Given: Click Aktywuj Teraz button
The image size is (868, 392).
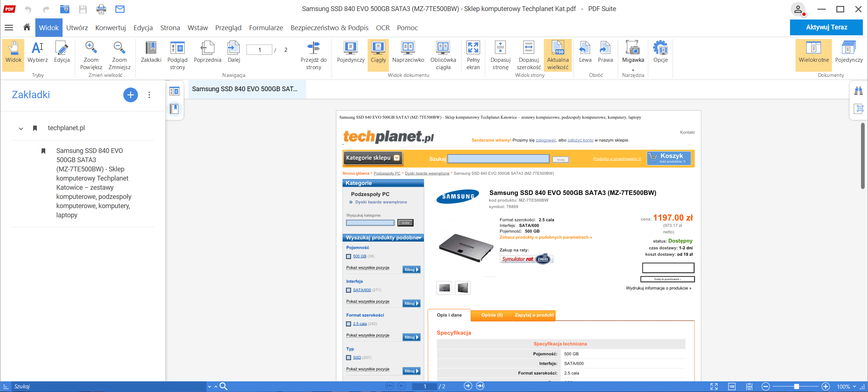Looking at the screenshot, I should (x=826, y=27).
